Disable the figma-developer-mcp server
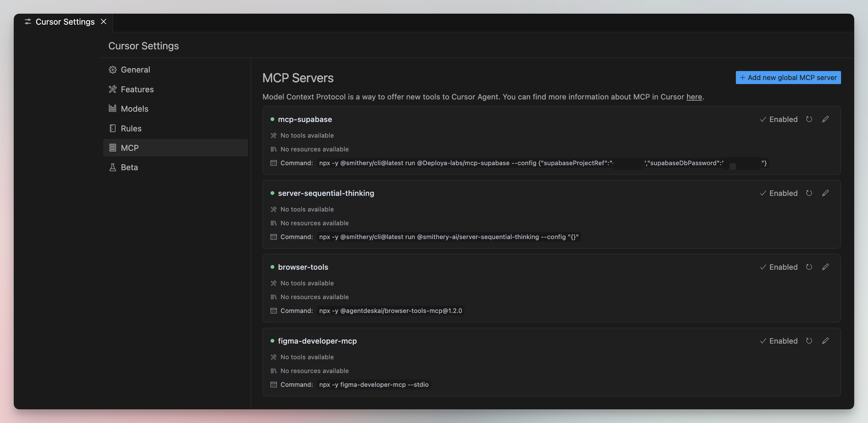This screenshot has height=423, width=868. point(779,341)
